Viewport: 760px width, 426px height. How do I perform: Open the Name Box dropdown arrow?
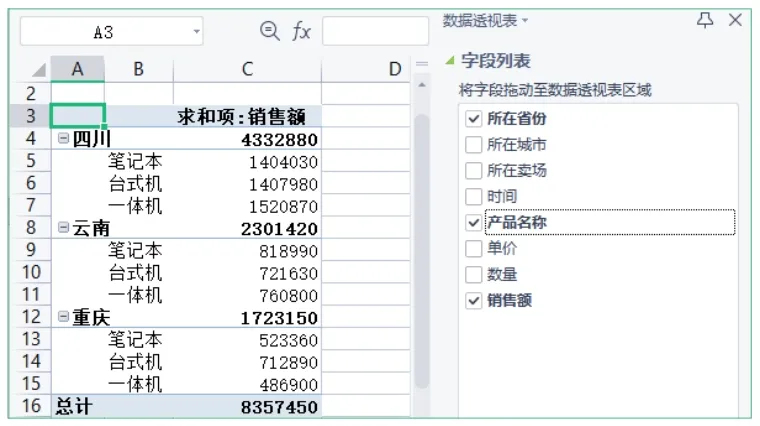[196, 32]
